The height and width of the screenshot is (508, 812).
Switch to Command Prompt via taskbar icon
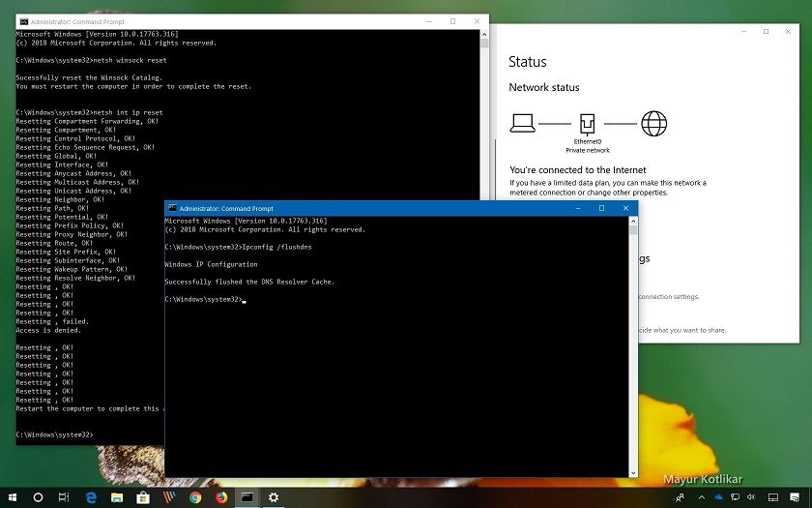pyautogui.click(x=247, y=497)
